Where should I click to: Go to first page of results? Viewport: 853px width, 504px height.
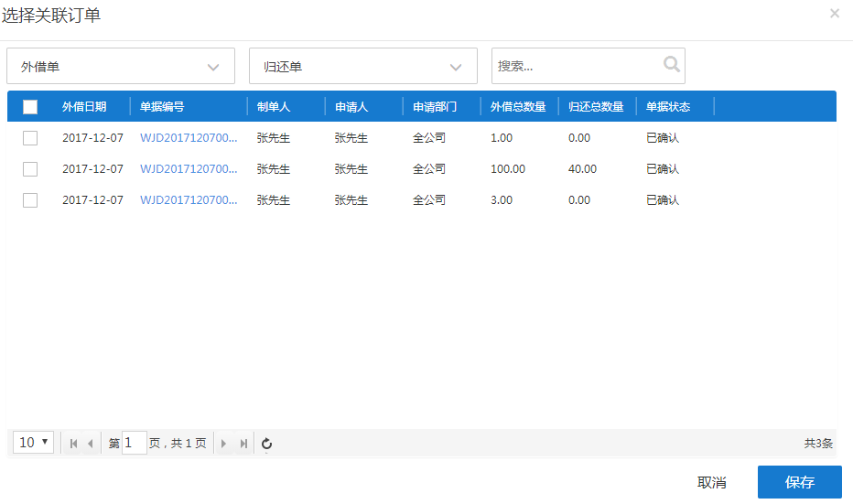tap(73, 444)
